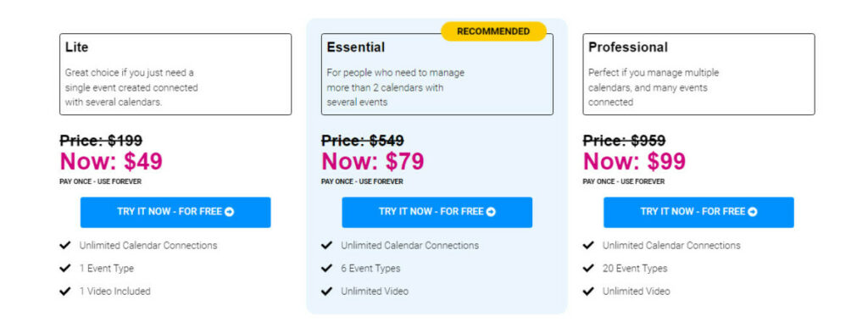Screen dimensions: 868x328
Task: Click the yellow Recommended badge
Action: coord(493,31)
